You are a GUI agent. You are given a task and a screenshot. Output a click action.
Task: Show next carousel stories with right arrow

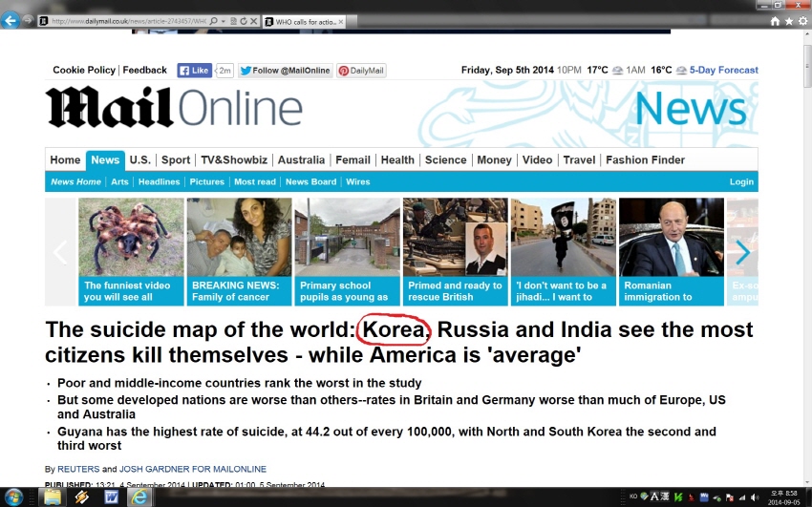tap(742, 252)
